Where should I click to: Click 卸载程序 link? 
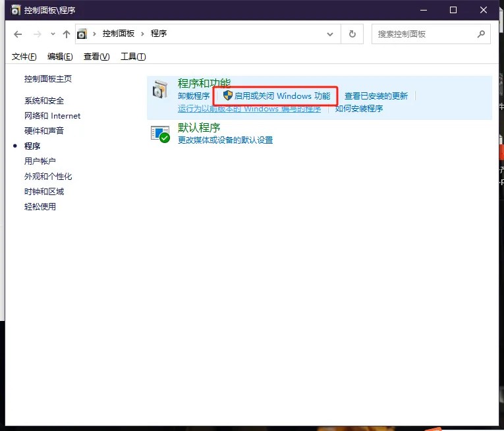coord(194,96)
